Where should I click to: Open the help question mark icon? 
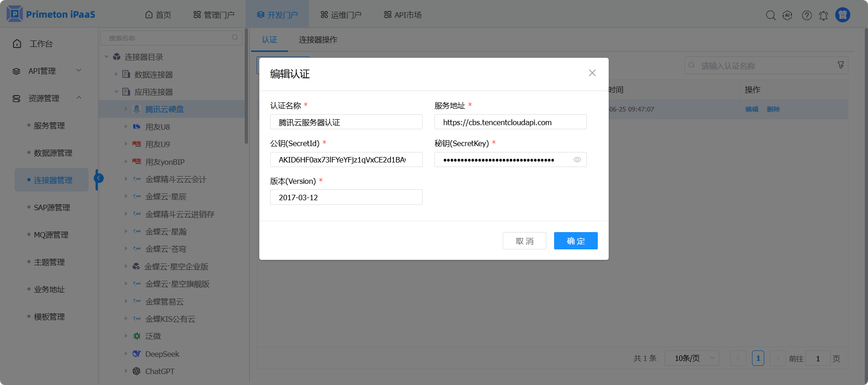[x=807, y=15]
